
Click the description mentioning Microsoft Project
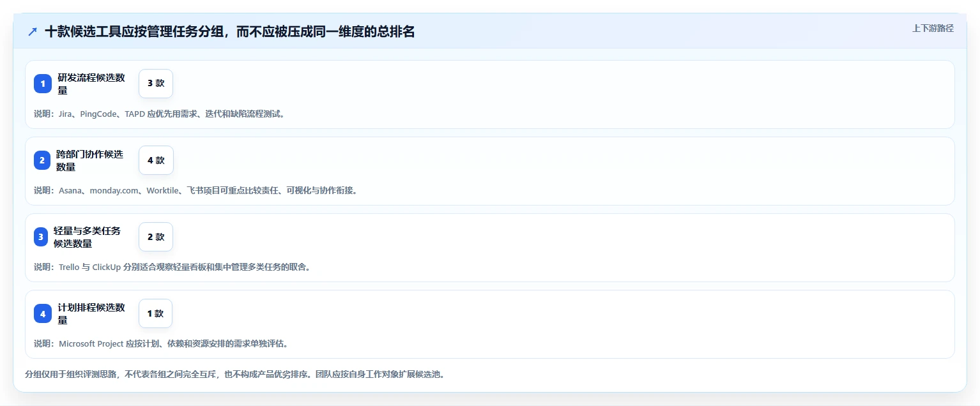tap(161, 344)
